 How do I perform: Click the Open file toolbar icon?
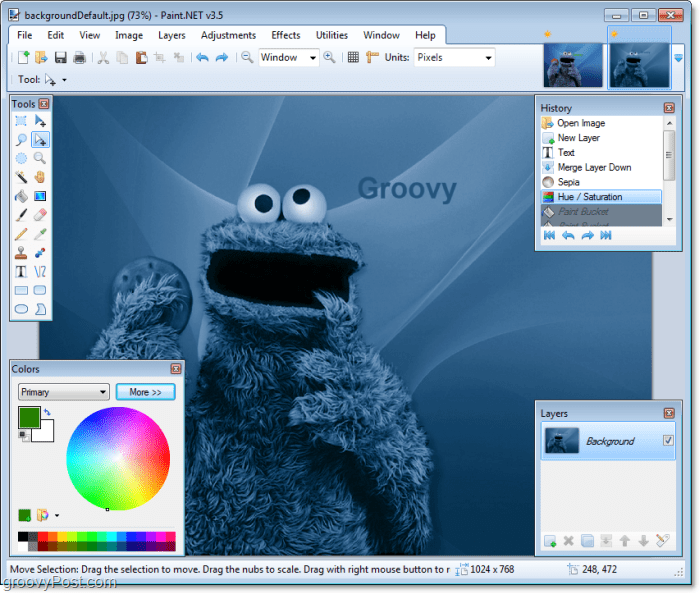coord(41,57)
